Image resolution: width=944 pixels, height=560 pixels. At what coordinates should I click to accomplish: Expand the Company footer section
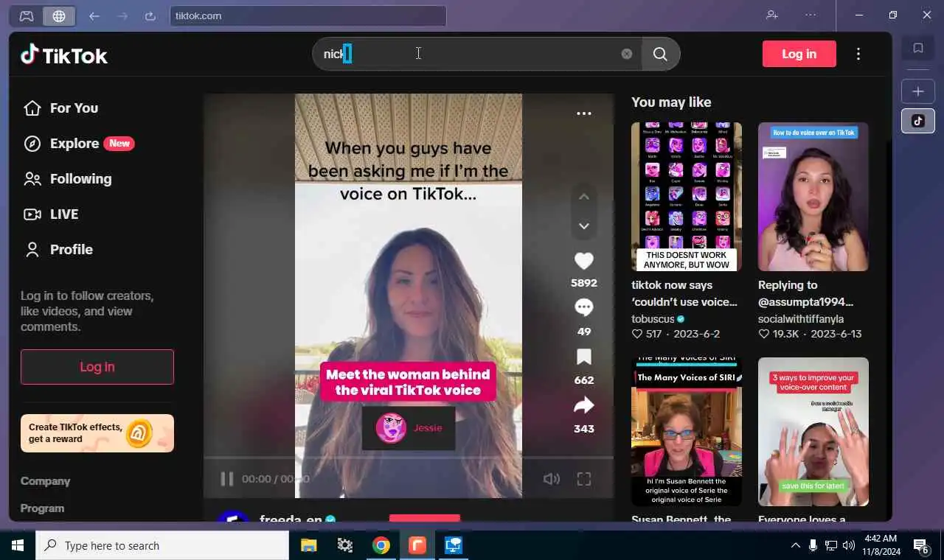[45, 481]
